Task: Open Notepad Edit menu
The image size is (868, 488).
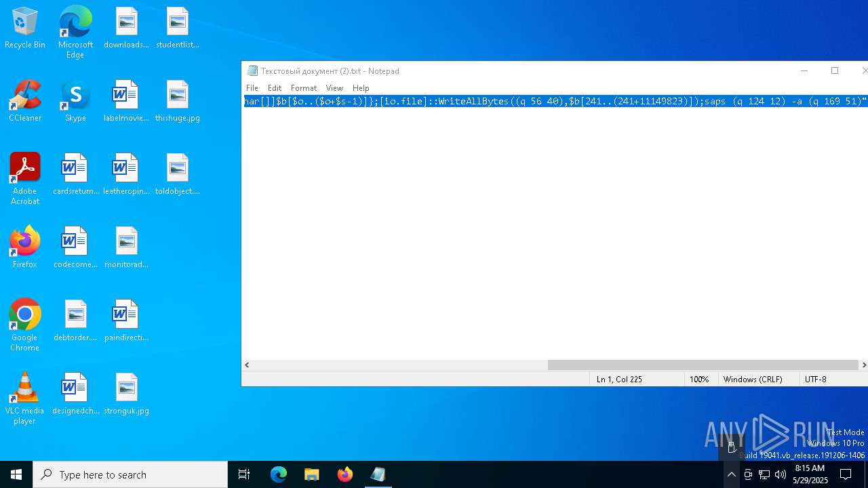Action: tap(275, 88)
